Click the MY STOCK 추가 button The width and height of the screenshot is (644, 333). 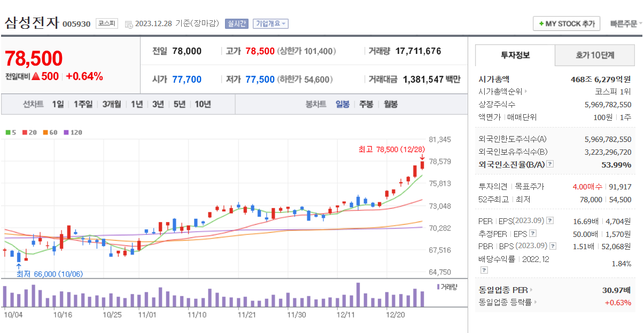coord(567,24)
